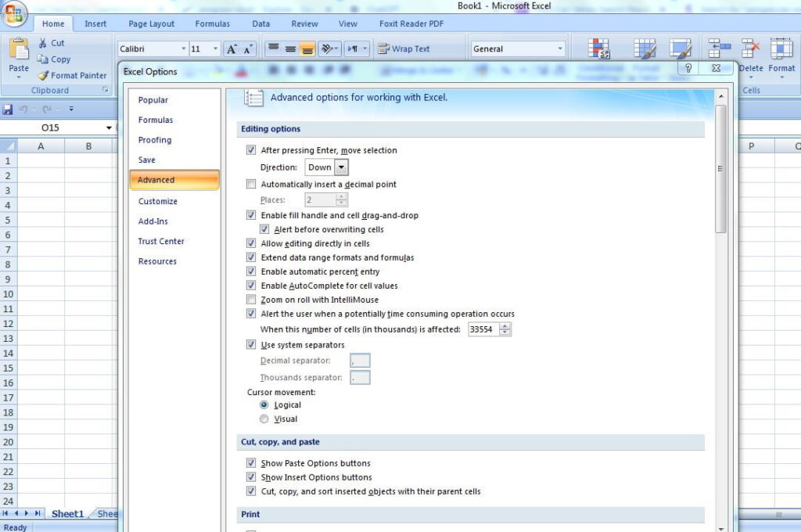801x532 pixels.
Task: Click the Wrap Text button
Action: pos(404,49)
